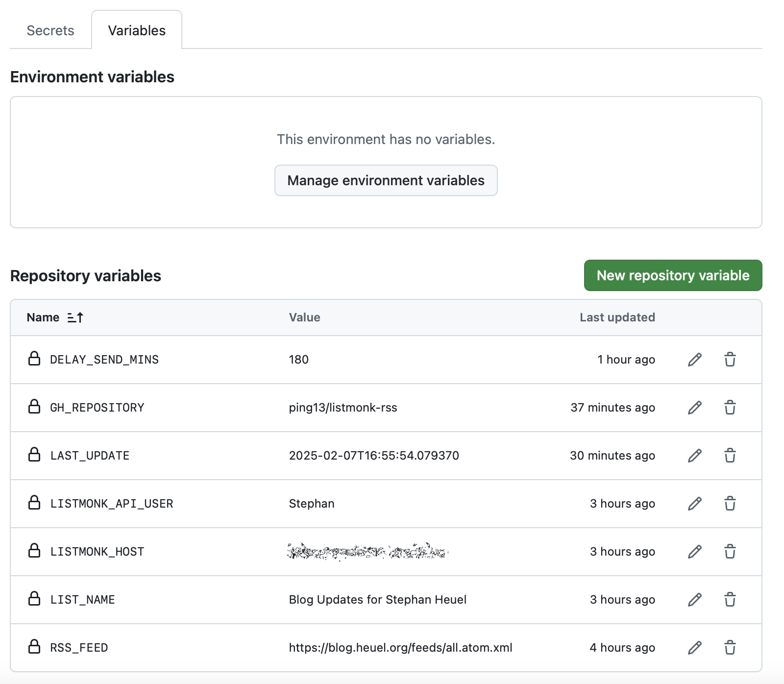Create a New repository variable
The width and height of the screenshot is (784, 684).
pos(673,275)
